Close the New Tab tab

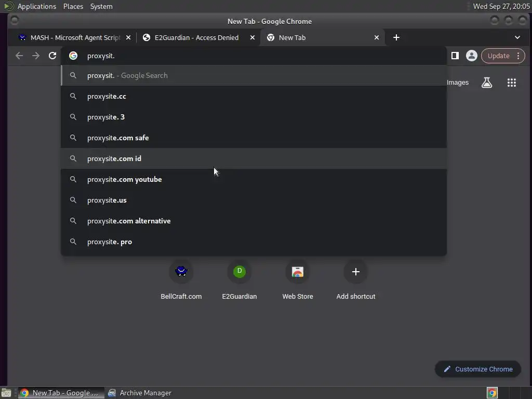pos(377,37)
